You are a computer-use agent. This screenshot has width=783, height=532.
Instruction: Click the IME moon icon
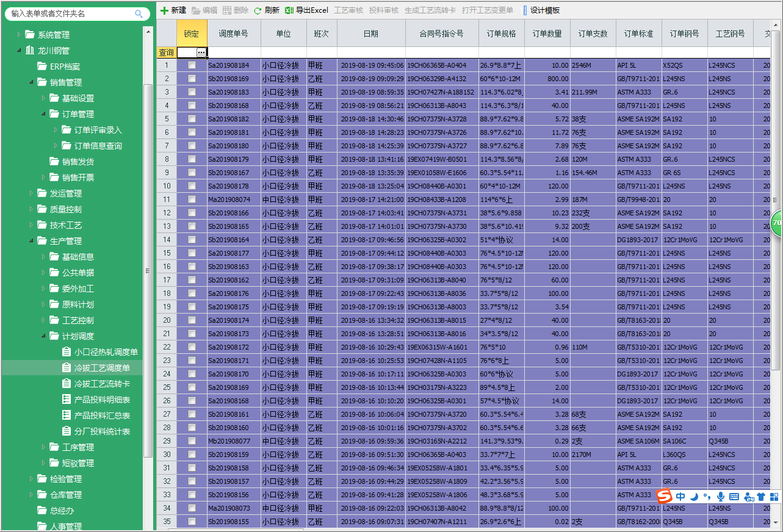pyautogui.click(x=694, y=497)
